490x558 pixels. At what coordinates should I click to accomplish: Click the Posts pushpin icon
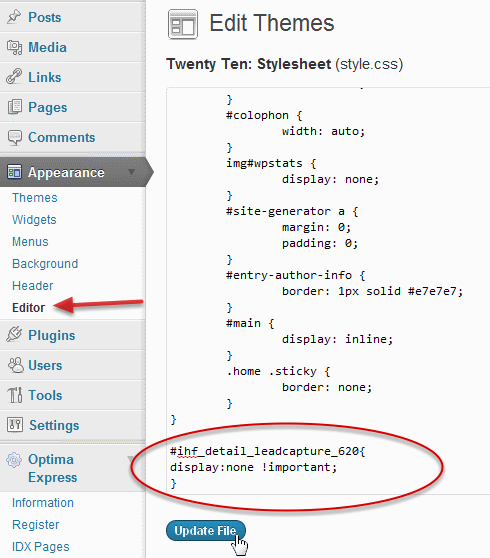point(14,17)
